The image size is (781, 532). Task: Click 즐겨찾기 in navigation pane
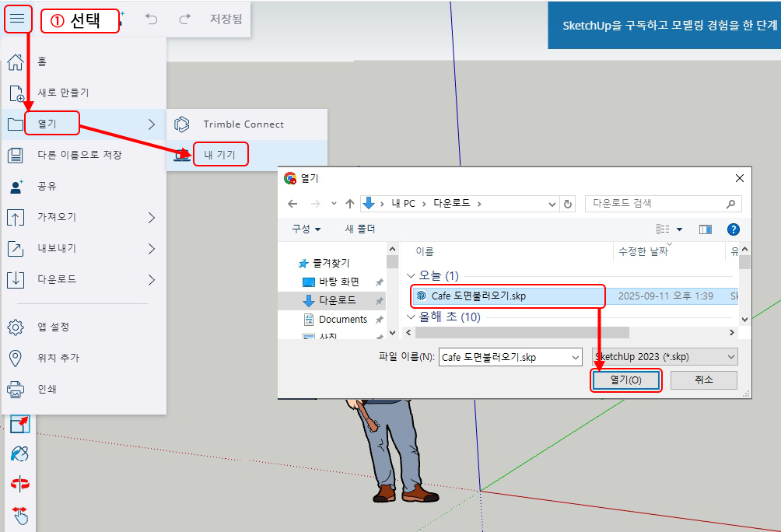(x=331, y=263)
